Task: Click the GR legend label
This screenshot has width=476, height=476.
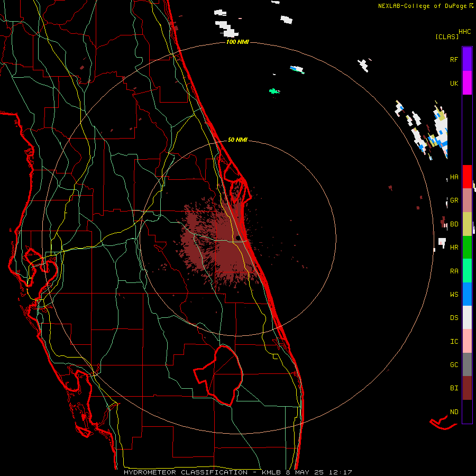Action: tap(454, 200)
